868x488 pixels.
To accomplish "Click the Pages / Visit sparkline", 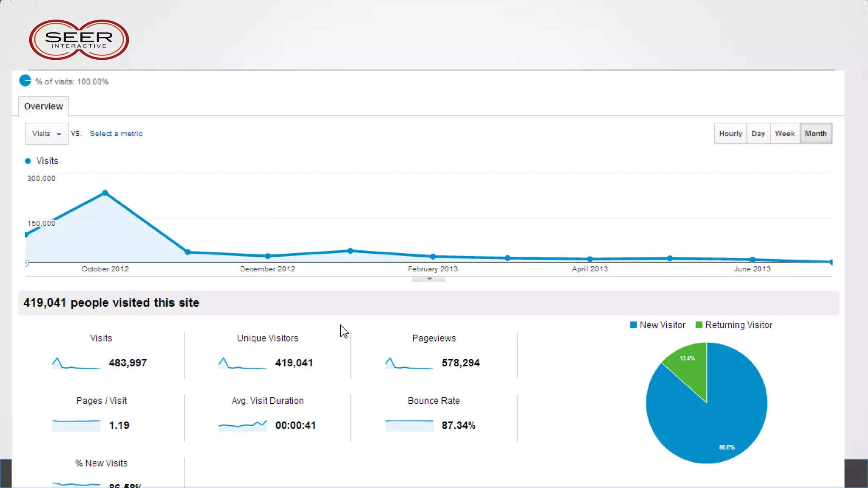I will pos(76,425).
